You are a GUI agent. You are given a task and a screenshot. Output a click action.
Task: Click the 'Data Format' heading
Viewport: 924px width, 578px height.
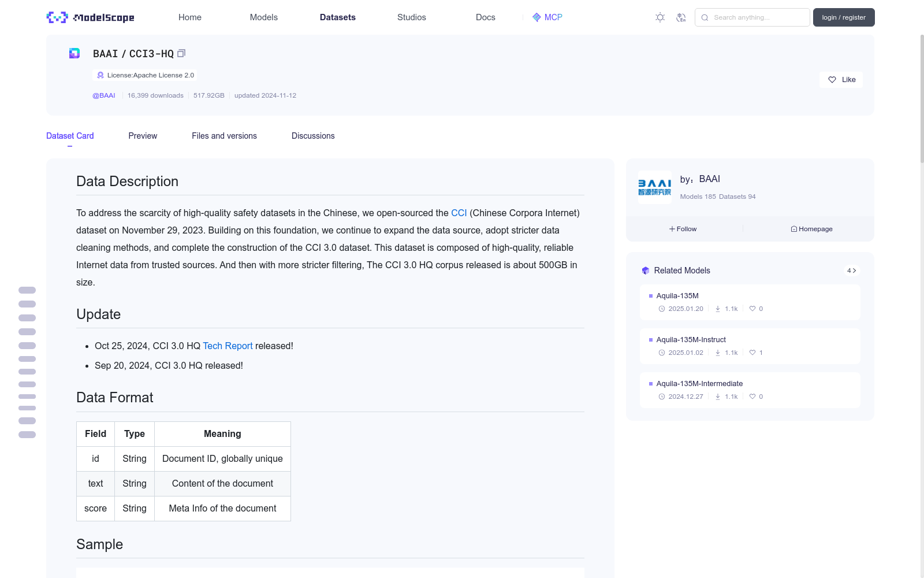pyautogui.click(x=115, y=398)
